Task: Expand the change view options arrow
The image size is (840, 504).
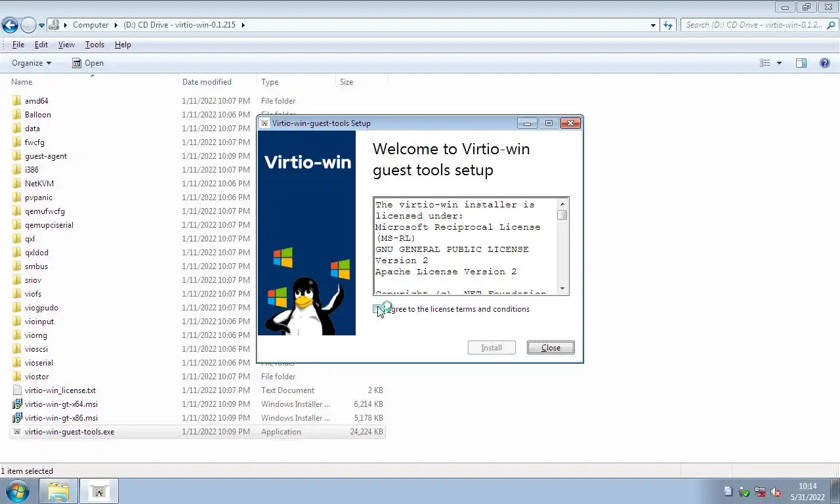Action: (x=779, y=63)
